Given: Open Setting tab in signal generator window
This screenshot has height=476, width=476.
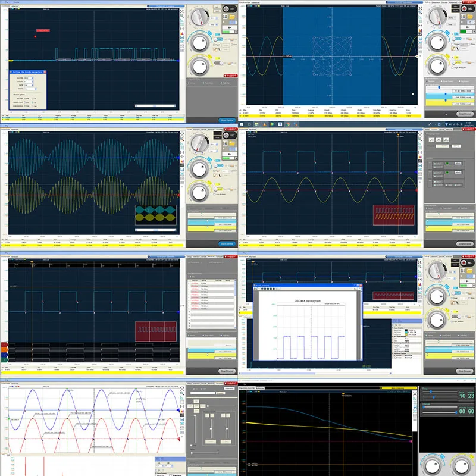Looking at the screenshot, I should click(x=427, y=129).
